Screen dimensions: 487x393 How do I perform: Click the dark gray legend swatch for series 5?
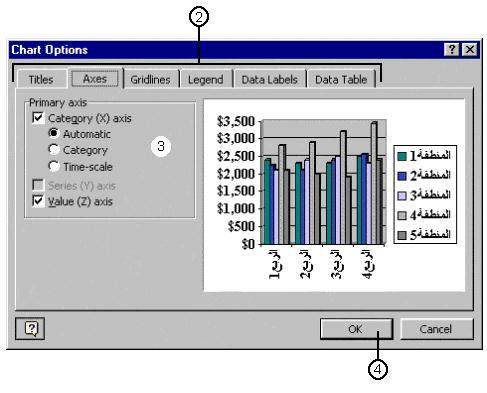tap(402, 235)
